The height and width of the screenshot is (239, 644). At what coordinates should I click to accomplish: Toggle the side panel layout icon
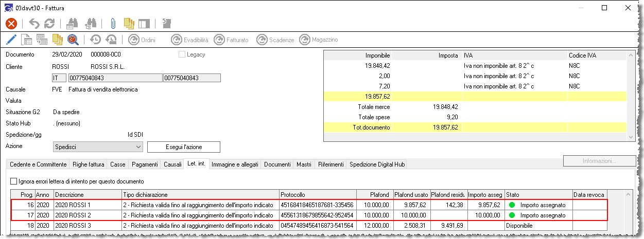coord(144,23)
